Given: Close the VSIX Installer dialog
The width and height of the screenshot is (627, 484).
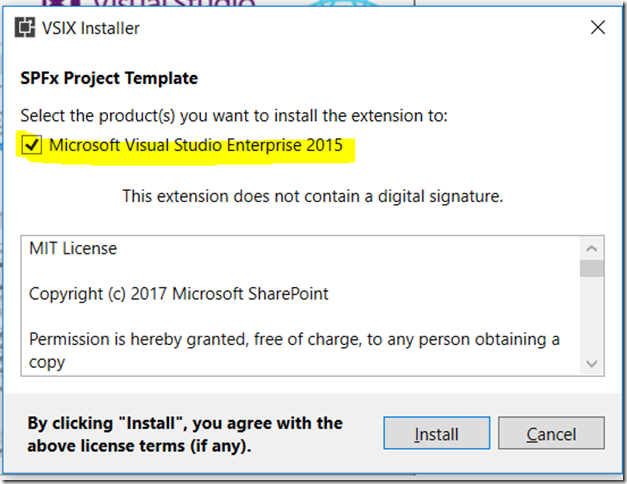Looking at the screenshot, I should [598, 28].
